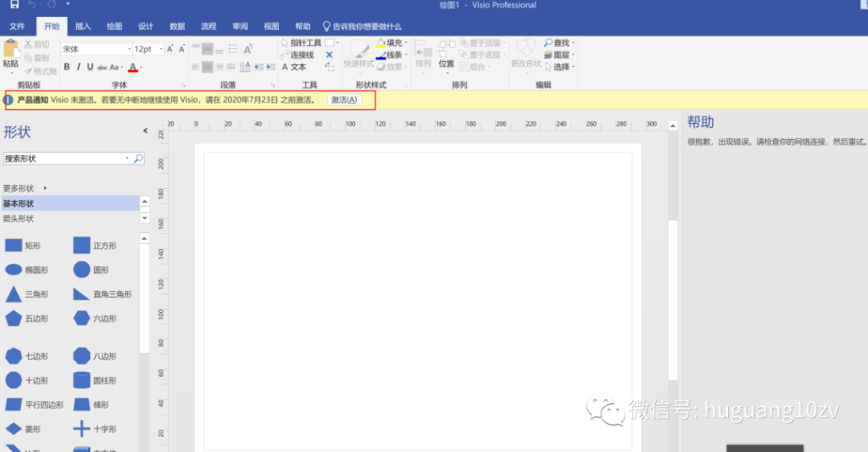Expand More Shapes (更多形状)
The width and height of the screenshot is (868, 452).
25,188
